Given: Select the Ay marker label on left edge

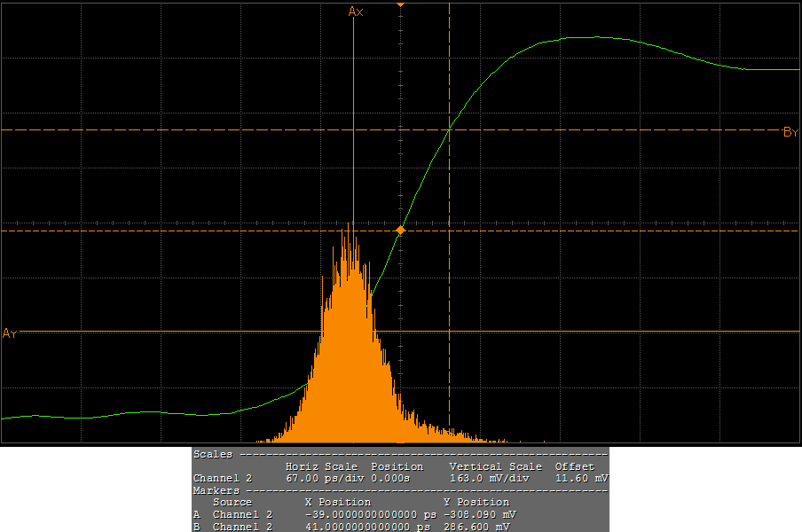Looking at the screenshot, I should click(10, 333).
